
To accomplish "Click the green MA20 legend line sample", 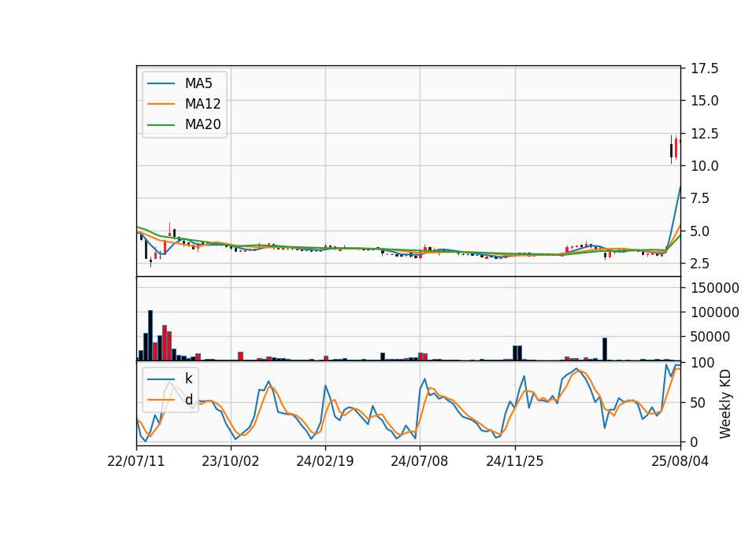I will point(161,124).
